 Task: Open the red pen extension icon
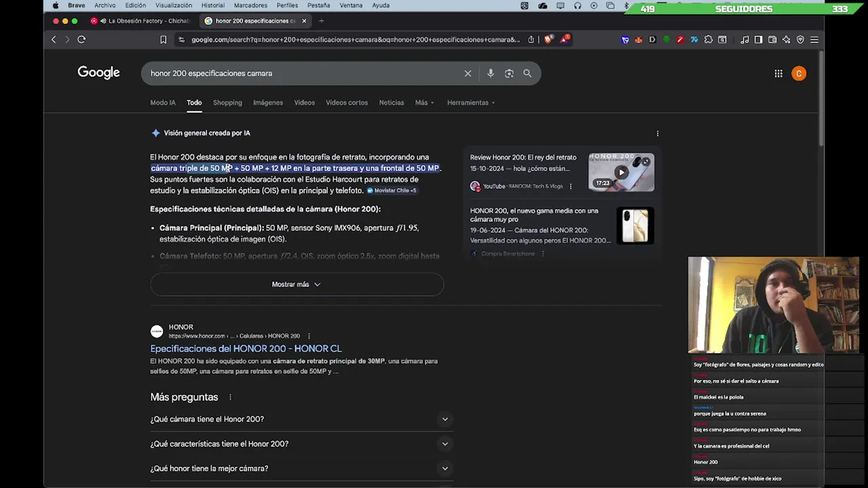680,39
